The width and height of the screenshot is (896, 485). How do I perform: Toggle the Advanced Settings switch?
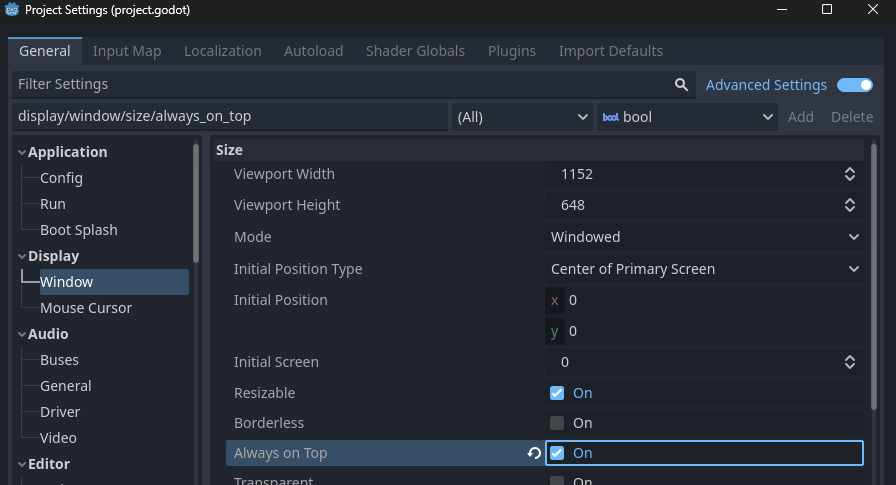click(855, 85)
